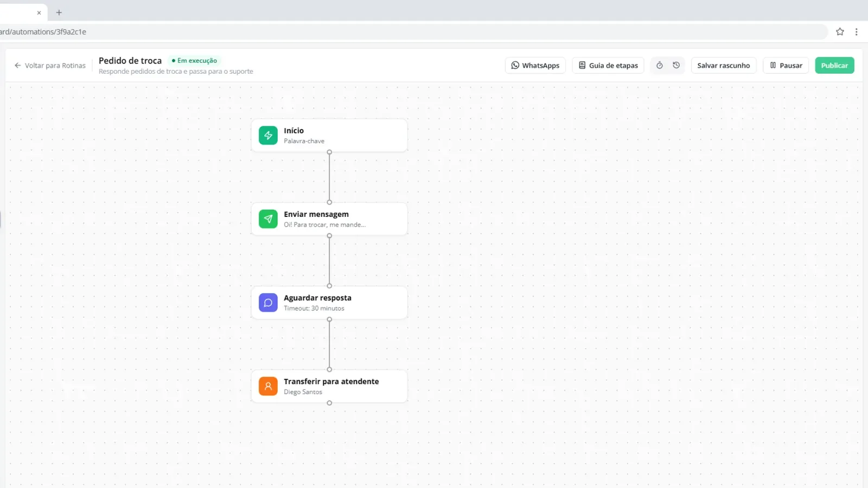The image size is (868, 488).
Task: Click the Em execução status badge
Action: click(195, 61)
